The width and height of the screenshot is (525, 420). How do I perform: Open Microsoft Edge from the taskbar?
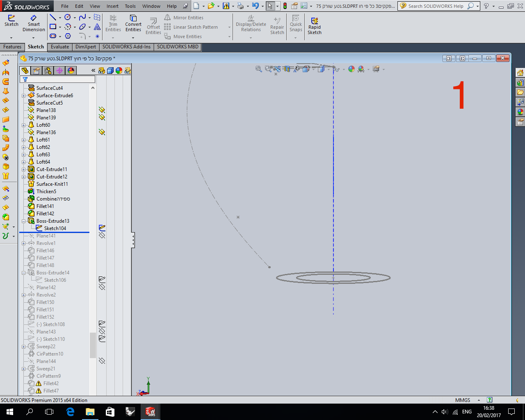(70, 412)
